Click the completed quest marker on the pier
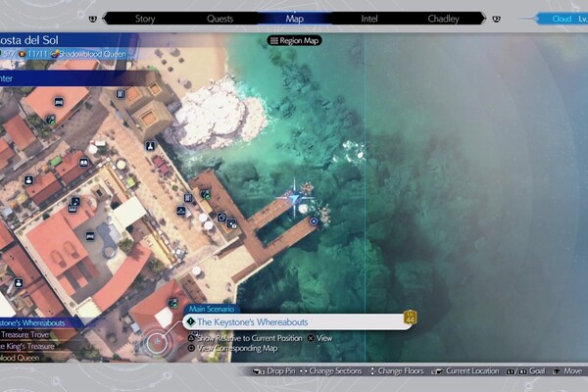 tap(206, 194)
